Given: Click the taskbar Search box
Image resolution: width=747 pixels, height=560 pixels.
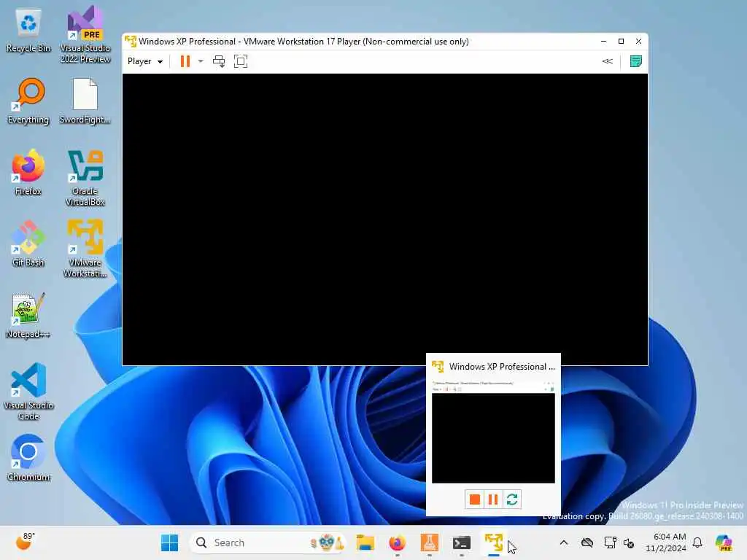Looking at the screenshot, I should [268, 542].
